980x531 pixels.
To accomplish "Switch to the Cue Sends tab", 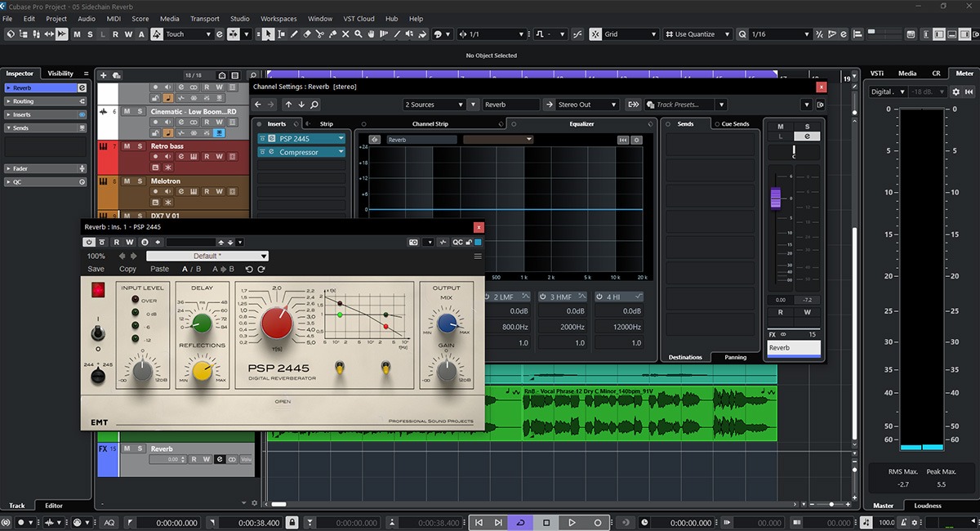I will [x=734, y=124].
